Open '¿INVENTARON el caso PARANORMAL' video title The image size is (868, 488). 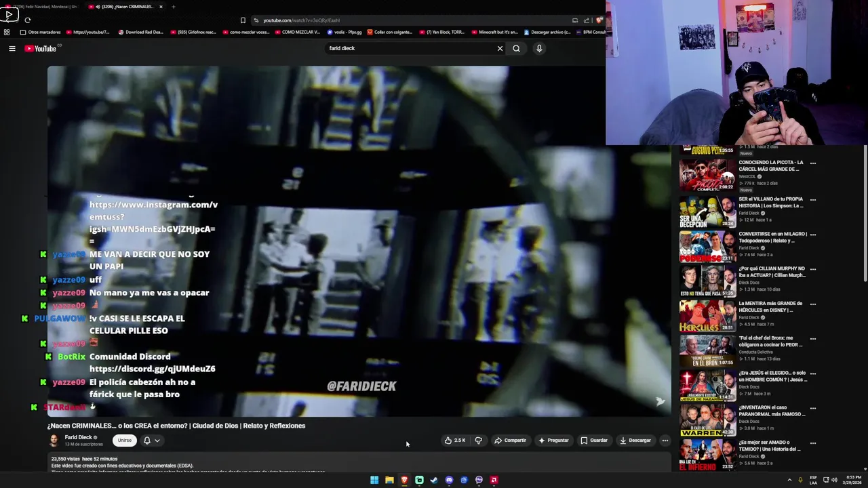[772, 411]
